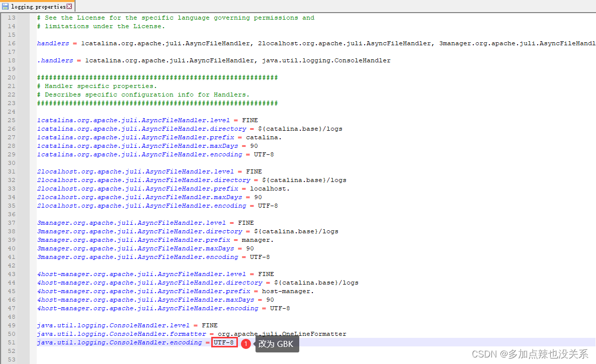Click the save icon on the file tab
Image resolution: width=596 pixels, height=364 pixels.
[6, 7]
